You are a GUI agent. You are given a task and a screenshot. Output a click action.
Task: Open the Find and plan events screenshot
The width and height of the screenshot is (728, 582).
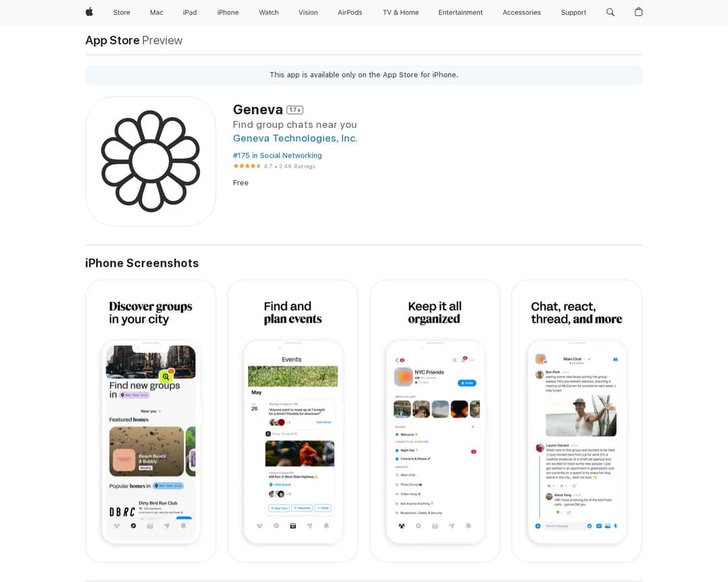293,421
